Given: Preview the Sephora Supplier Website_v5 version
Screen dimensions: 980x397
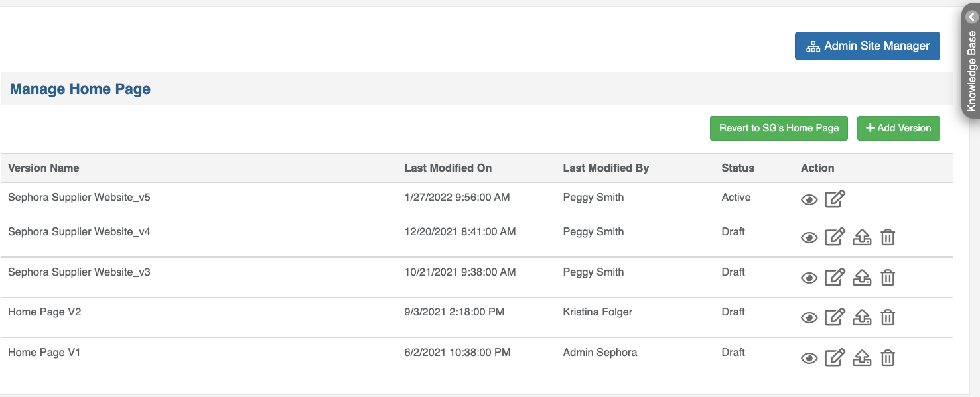Looking at the screenshot, I should point(809,199).
